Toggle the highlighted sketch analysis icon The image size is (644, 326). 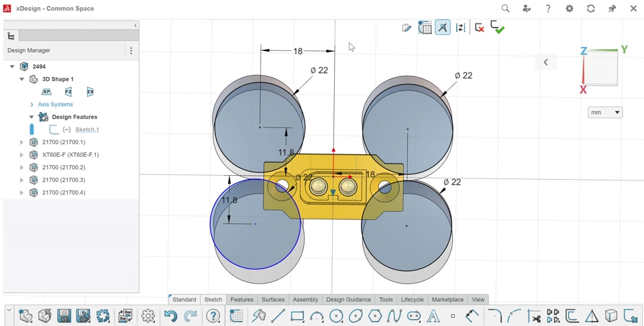(x=443, y=28)
